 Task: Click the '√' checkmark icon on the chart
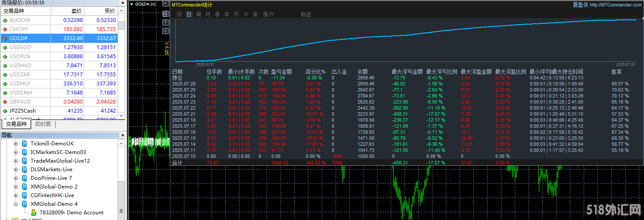point(165,31)
